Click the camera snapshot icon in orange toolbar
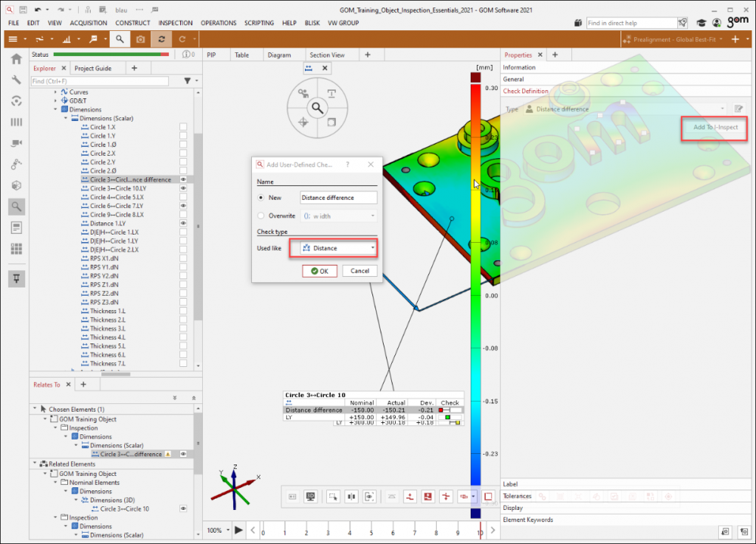756x544 pixels. tap(140, 39)
